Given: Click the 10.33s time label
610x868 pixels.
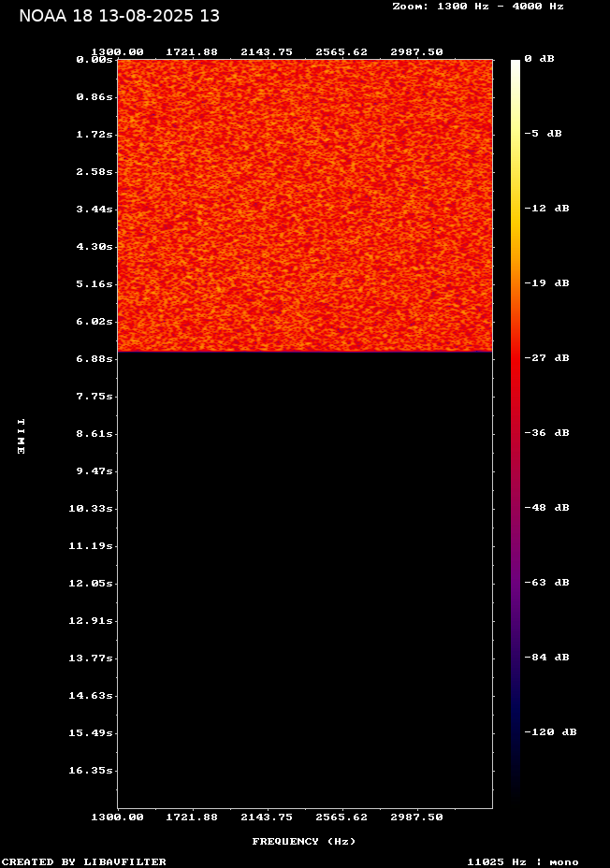Looking at the screenshot, I should 91,509.
